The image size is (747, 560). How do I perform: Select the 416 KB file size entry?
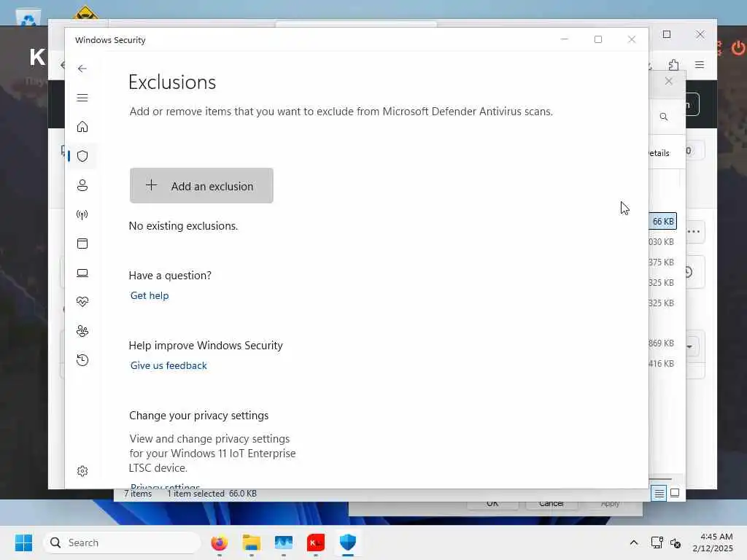[x=661, y=364]
